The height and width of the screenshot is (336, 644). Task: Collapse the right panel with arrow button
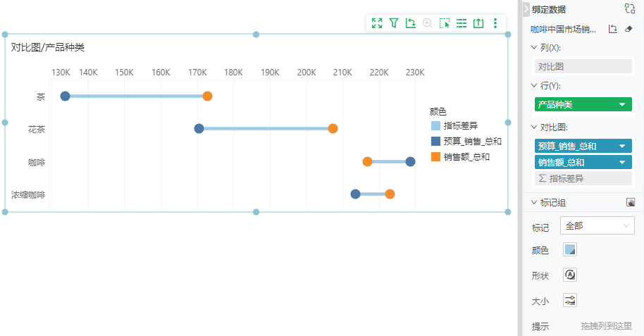[x=526, y=9]
